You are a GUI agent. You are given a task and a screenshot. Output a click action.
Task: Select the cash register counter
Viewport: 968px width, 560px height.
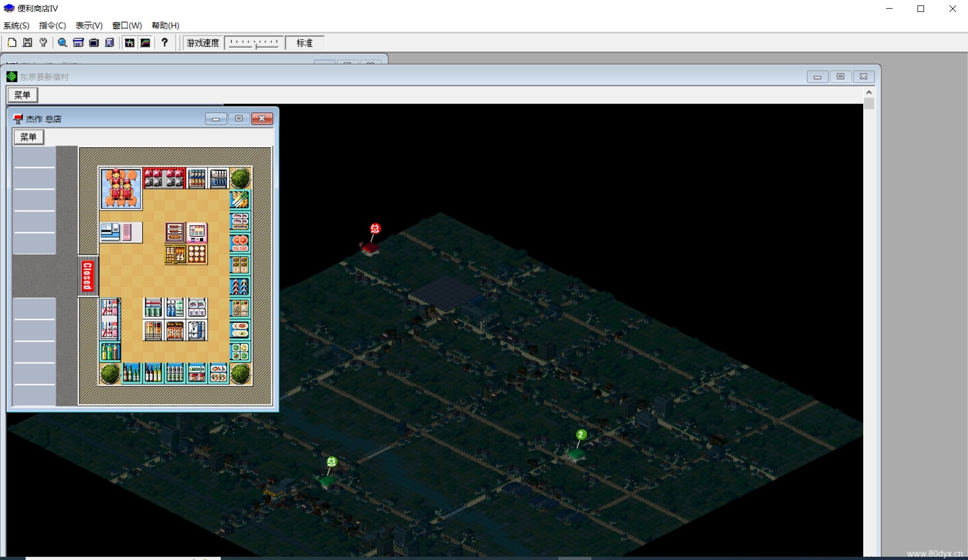(121, 232)
